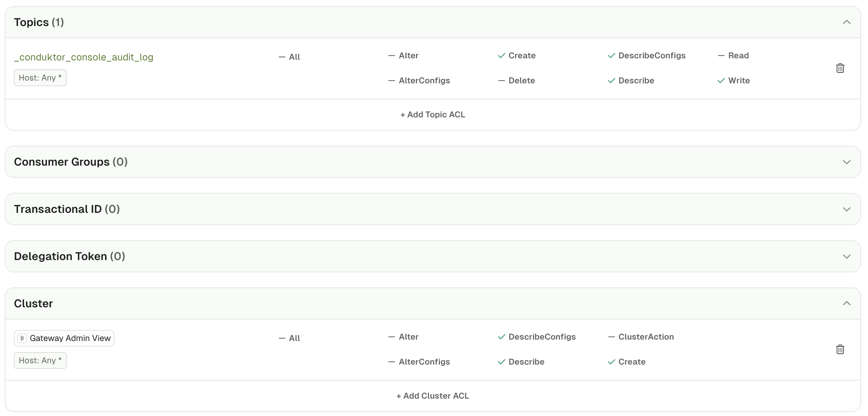Click the Gateway Admin View cluster icon
868x416 pixels.
22,338
